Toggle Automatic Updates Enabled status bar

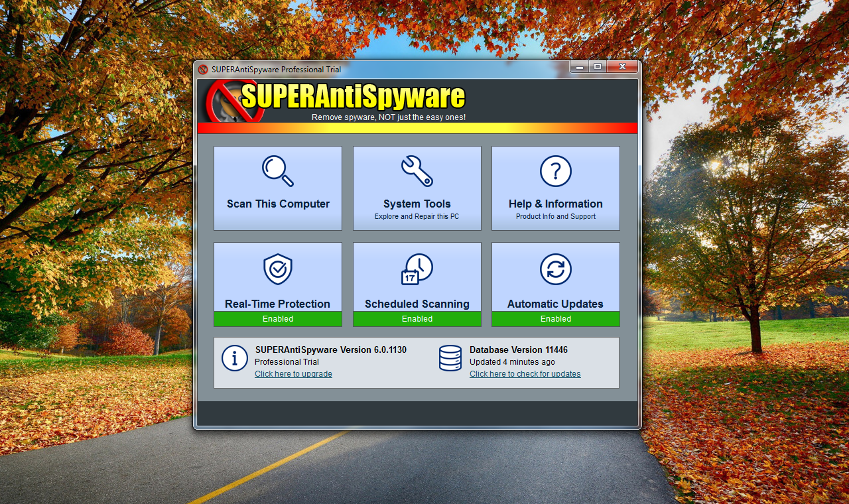pyautogui.click(x=555, y=319)
